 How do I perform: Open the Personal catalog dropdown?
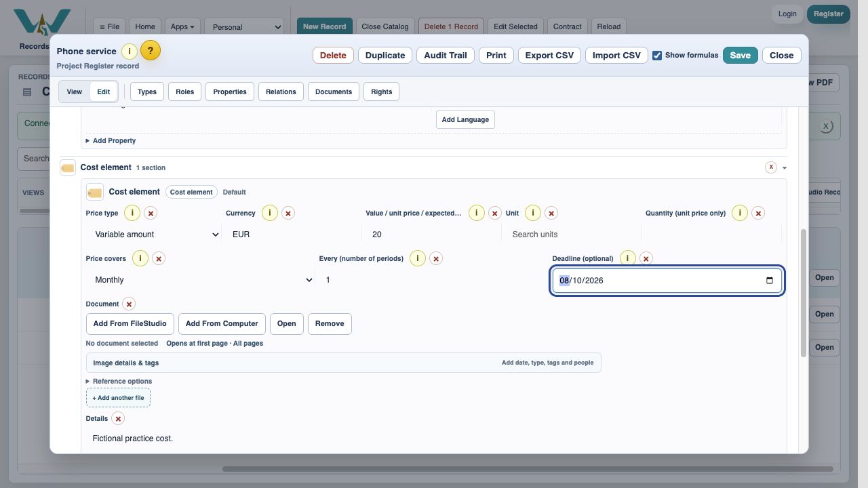[x=244, y=27]
